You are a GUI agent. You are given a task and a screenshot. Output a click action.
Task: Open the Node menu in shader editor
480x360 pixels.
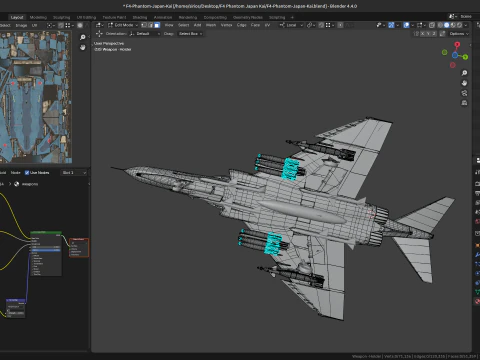15,173
